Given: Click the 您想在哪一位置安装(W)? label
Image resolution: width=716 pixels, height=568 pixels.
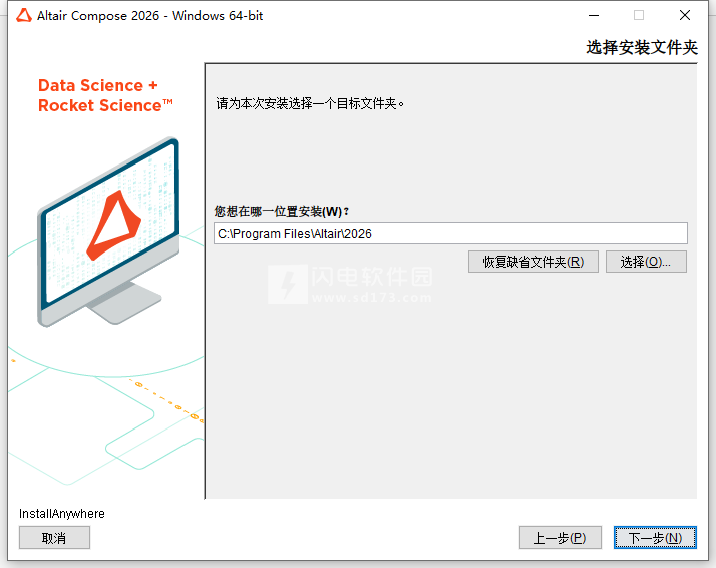Looking at the screenshot, I should [282, 211].
